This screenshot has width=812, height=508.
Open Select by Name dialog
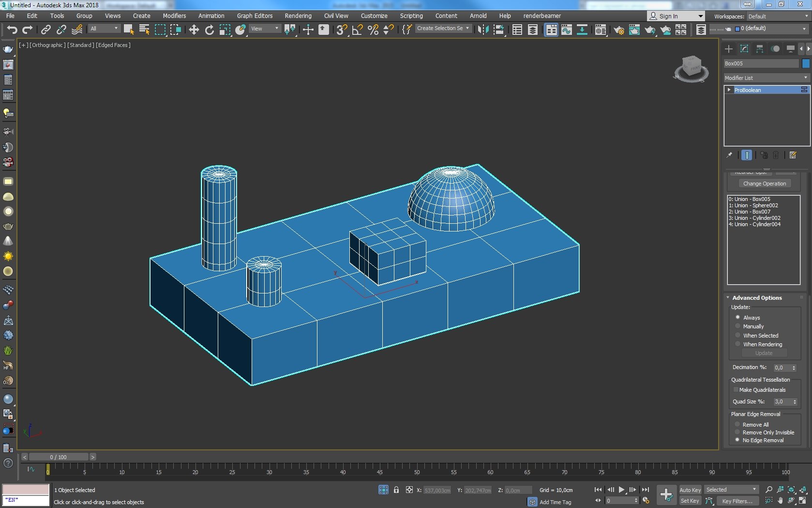(144, 30)
